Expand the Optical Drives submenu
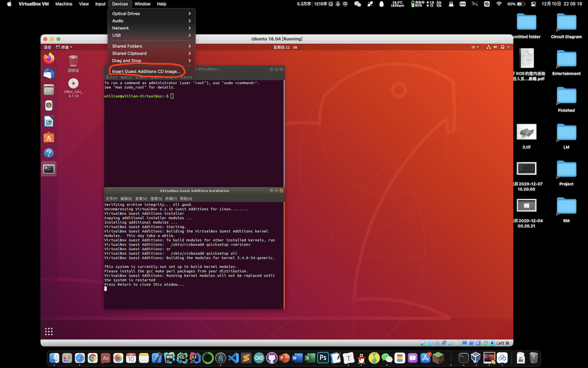This screenshot has width=588, height=368. (151, 14)
